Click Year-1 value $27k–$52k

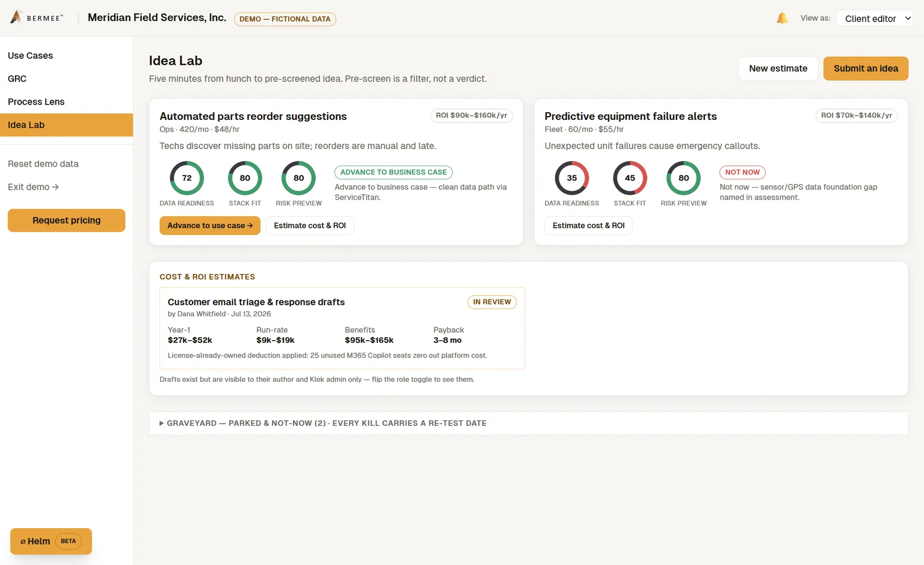(190, 340)
